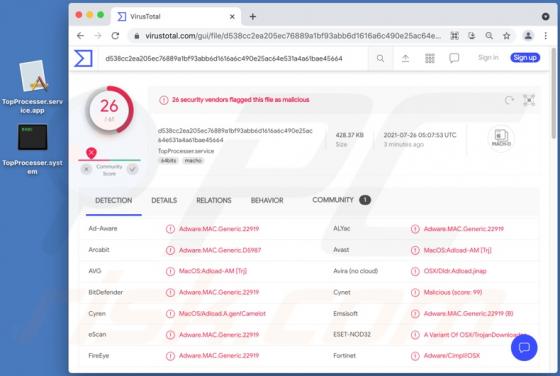Click the Cyren MacOS/Adload.A.gen!Camelot result

coord(222,314)
